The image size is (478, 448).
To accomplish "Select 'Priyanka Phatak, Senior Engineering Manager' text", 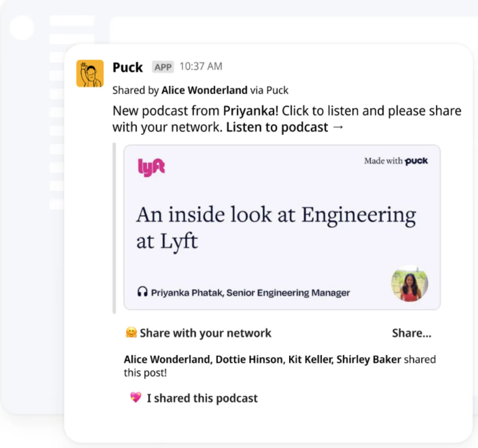I will tap(251, 293).
